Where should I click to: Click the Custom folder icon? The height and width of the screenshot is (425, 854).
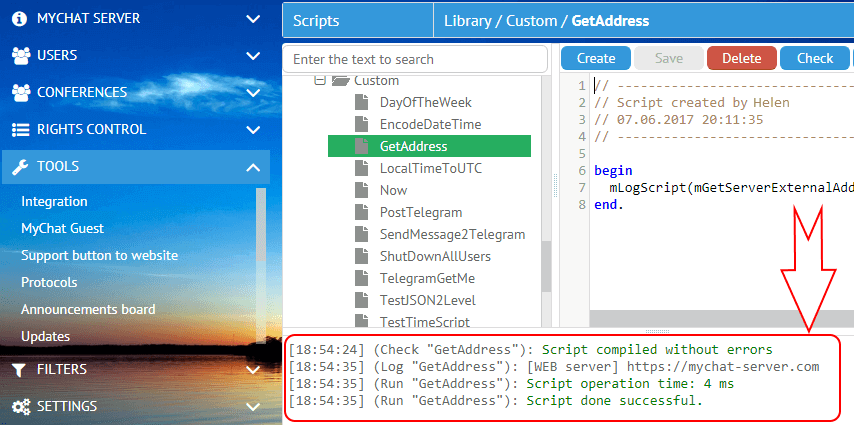(x=340, y=80)
